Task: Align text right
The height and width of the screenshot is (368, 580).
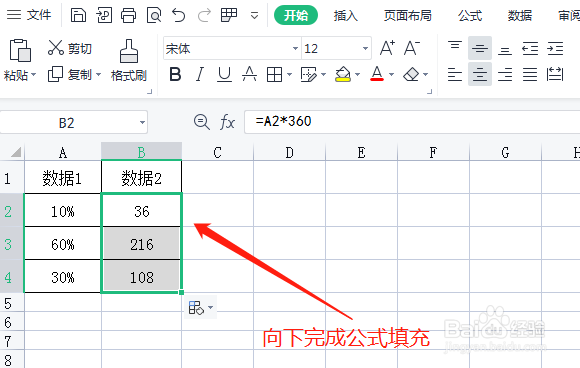Action: (505, 74)
